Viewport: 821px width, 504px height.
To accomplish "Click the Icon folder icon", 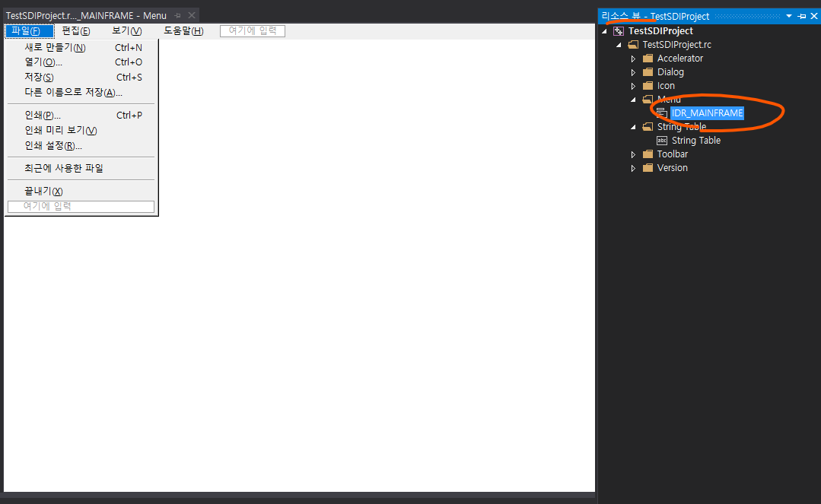I will 648,85.
